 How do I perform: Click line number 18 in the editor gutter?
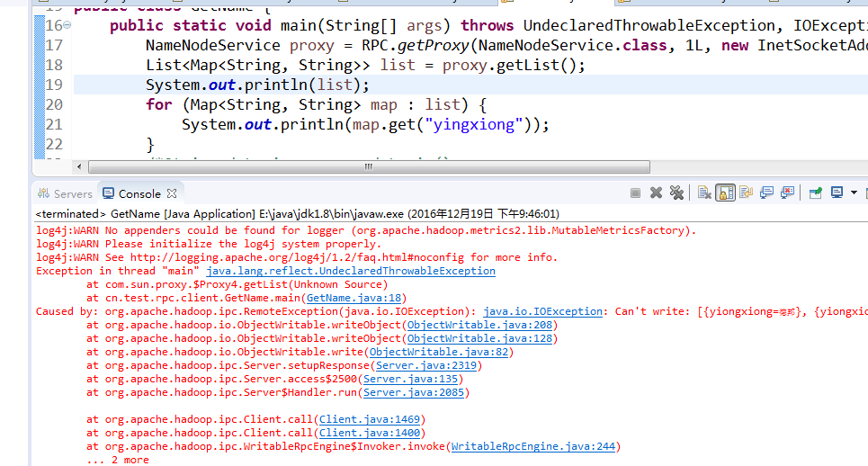click(54, 66)
